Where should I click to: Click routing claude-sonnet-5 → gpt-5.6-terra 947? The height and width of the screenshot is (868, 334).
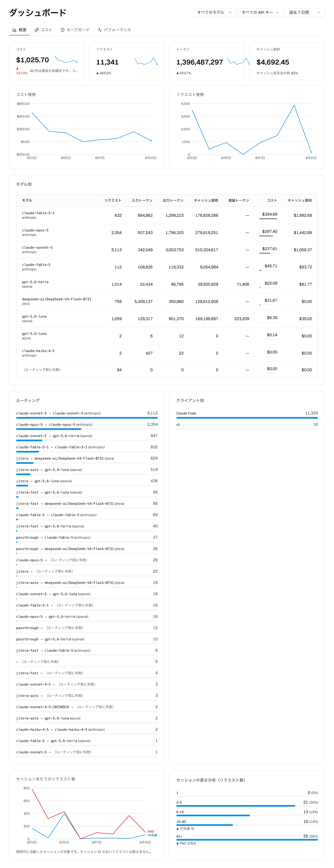[x=87, y=437]
